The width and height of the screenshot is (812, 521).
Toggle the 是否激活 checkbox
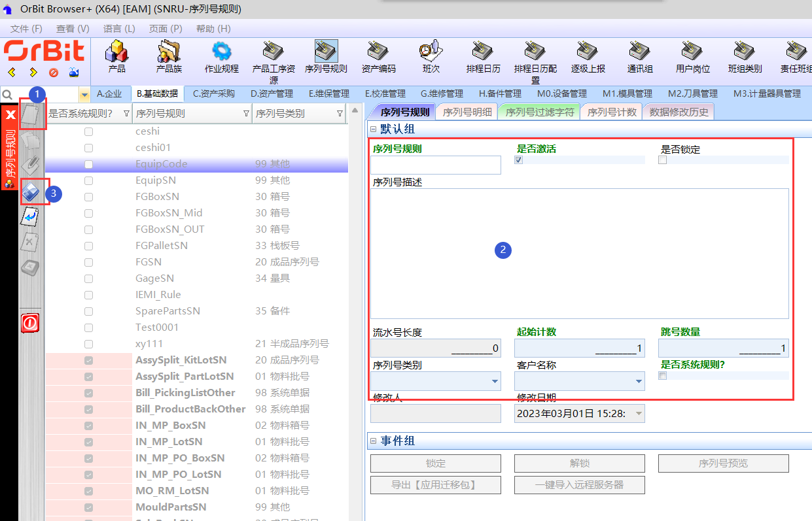click(x=519, y=160)
